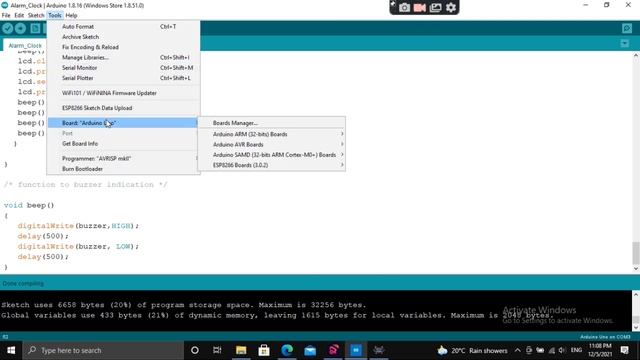Screen dimensions: 640x360
Task: Click the taskbar search box
Action: pyautogui.click(x=103, y=350)
